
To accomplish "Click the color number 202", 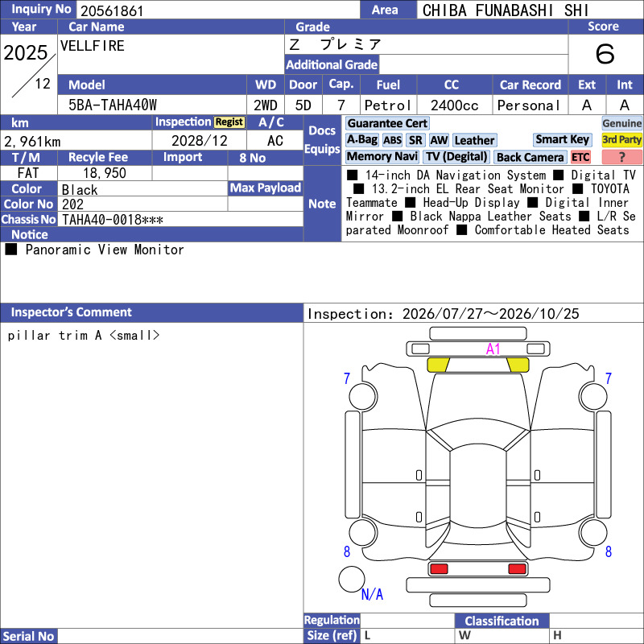I will [72, 204].
